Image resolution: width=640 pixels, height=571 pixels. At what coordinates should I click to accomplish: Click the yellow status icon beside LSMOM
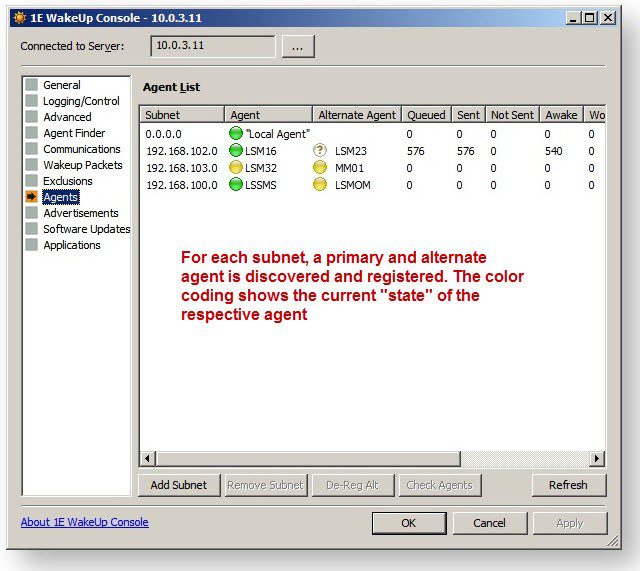click(320, 184)
